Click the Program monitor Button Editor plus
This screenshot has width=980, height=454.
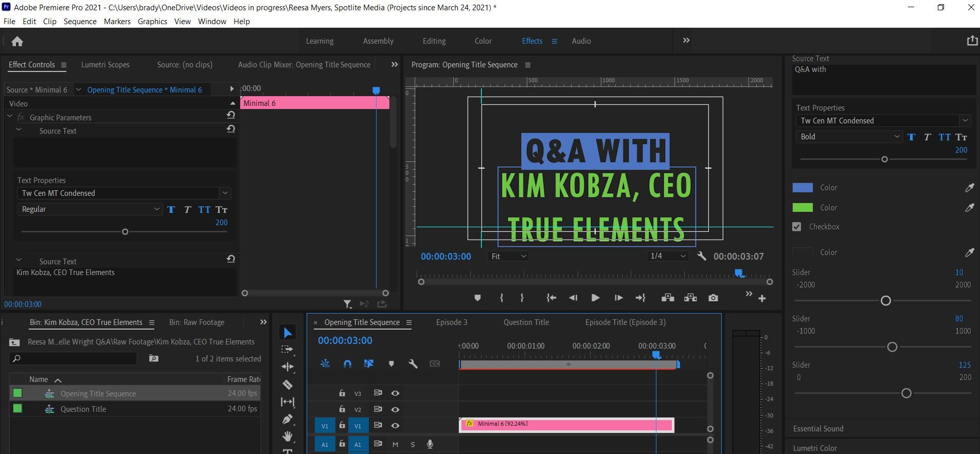[x=762, y=298]
